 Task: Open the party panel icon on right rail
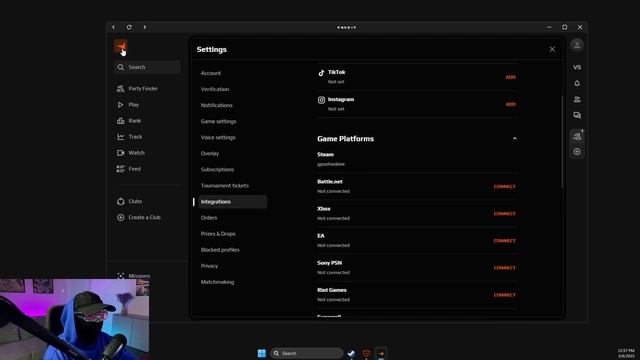tap(577, 136)
